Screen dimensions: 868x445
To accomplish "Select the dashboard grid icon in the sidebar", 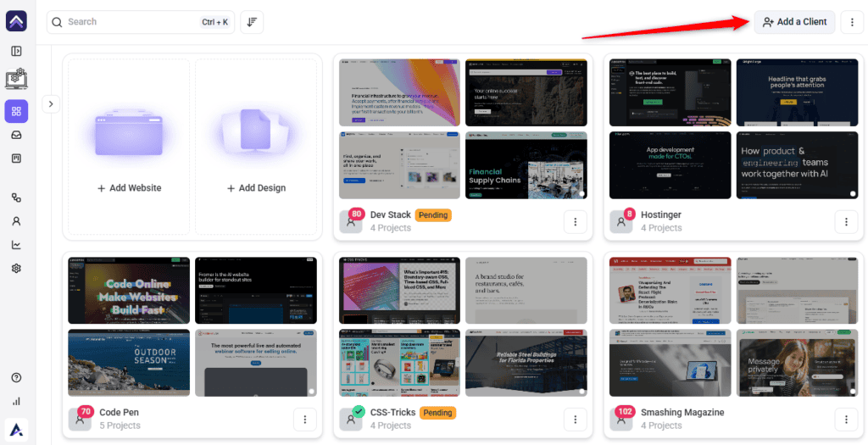I will coord(16,111).
